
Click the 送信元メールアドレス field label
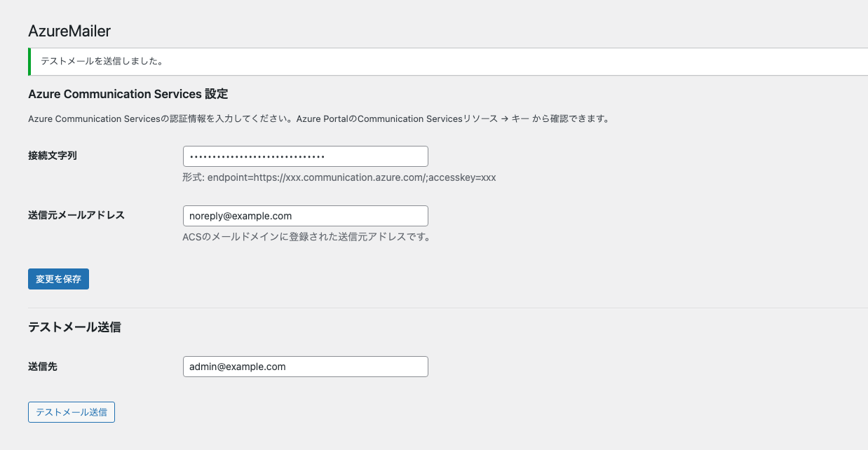(x=78, y=214)
